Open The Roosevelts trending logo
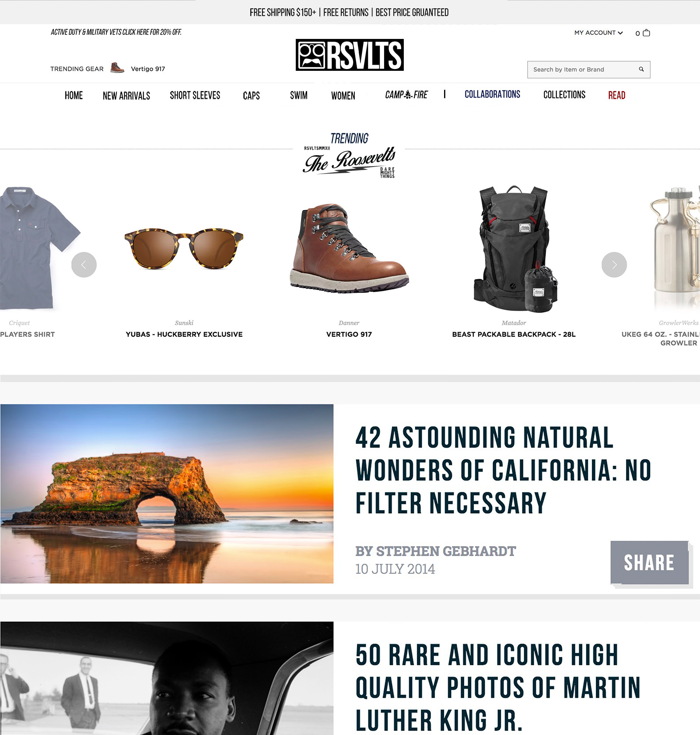Image resolution: width=700 pixels, height=735 pixels. 349,156
